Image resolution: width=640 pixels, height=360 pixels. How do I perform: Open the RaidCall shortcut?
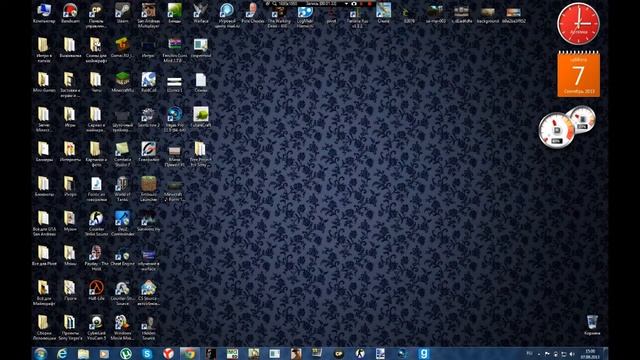[148, 82]
